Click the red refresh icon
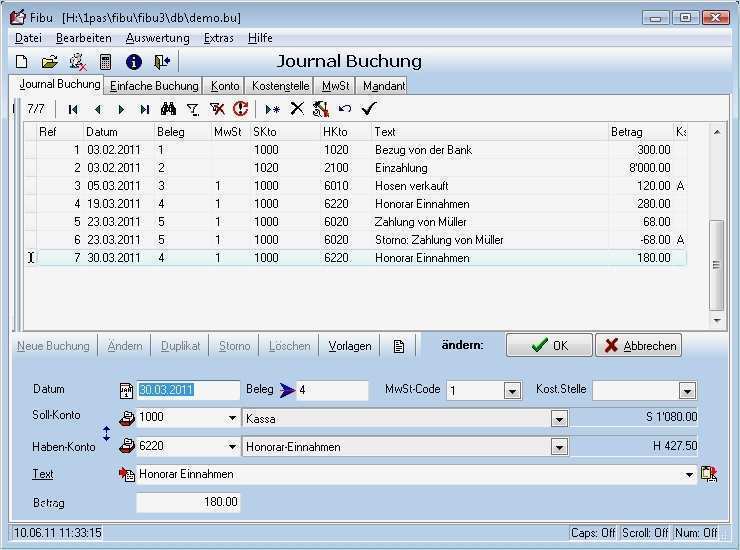 pyautogui.click(x=241, y=109)
